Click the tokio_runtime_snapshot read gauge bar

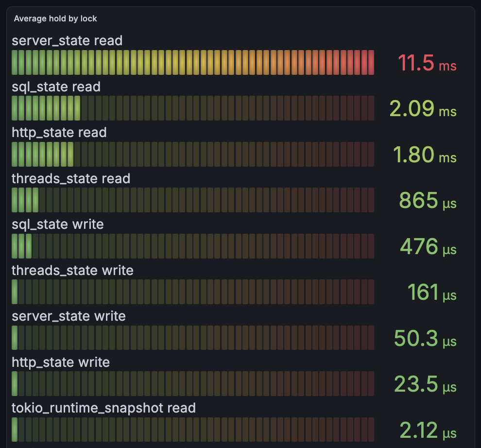pos(193,429)
